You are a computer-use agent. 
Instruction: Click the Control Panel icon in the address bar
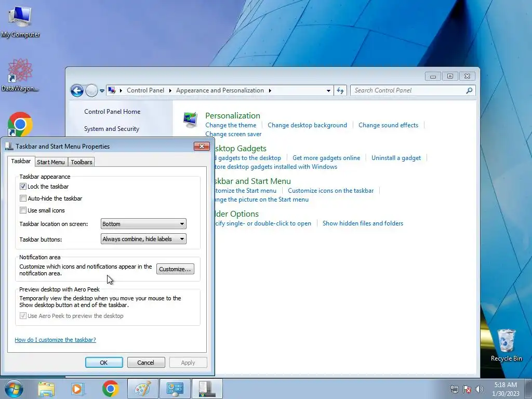112,90
